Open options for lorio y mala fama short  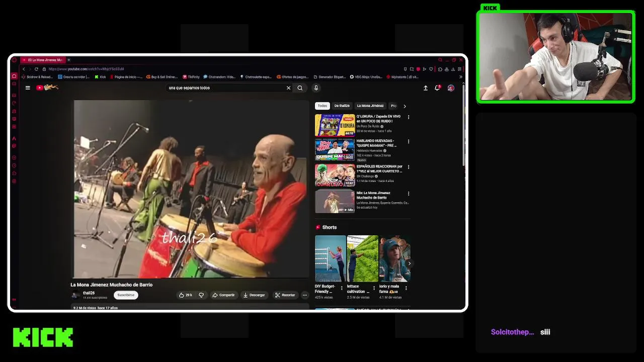[406, 288]
